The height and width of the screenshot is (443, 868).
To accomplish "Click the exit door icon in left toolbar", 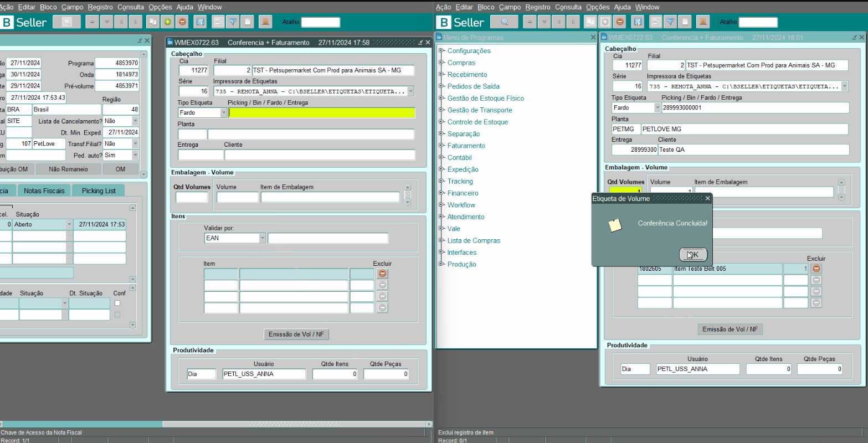I will click(265, 22).
